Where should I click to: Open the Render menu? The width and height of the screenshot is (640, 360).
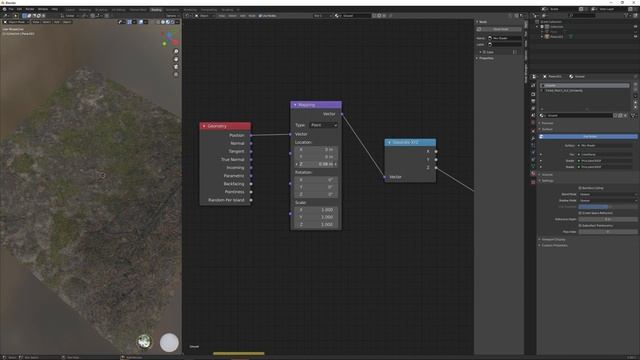30,9
